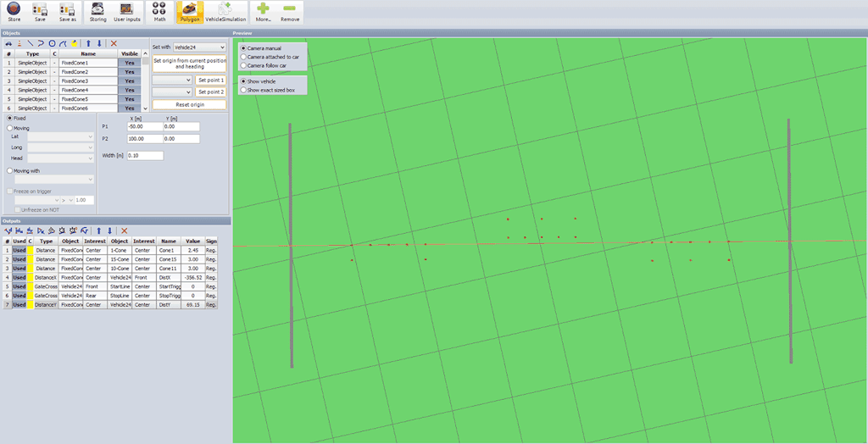Click Set origin from current position and heading

point(189,63)
